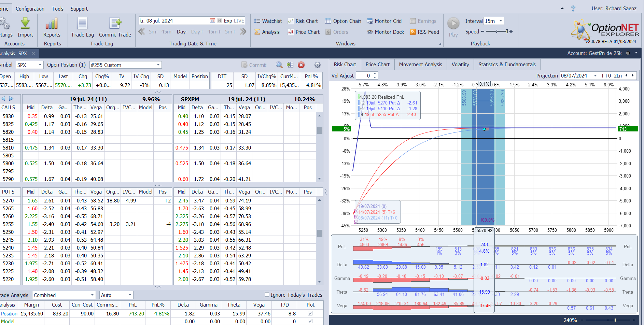Switch to the Movement Analysis tab
644x325 pixels.
[420, 65]
